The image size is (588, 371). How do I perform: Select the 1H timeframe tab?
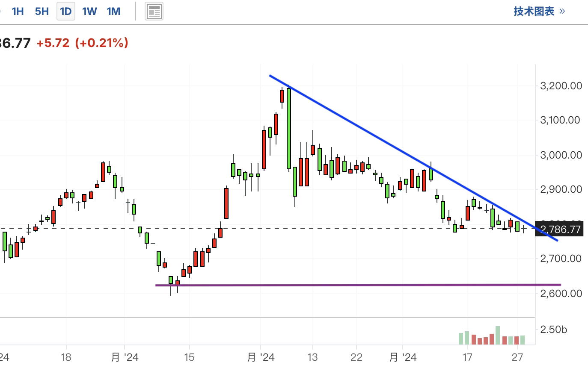point(18,12)
